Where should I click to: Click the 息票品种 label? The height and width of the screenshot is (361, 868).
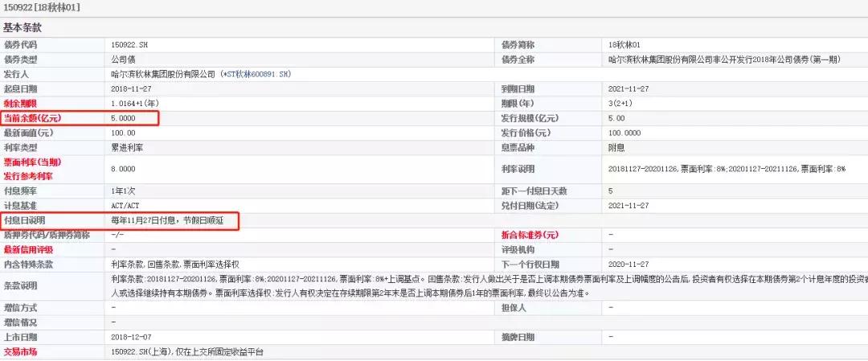[518, 148]
